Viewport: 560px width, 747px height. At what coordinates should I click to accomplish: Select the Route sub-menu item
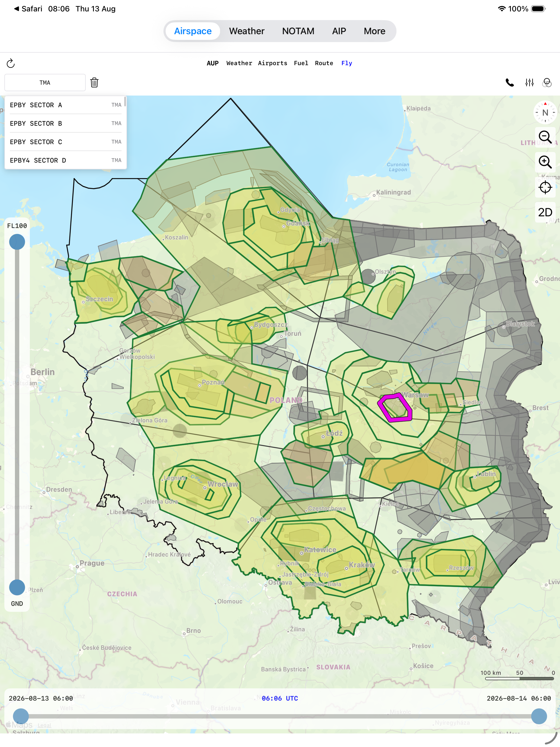click(x=324, y=63)
